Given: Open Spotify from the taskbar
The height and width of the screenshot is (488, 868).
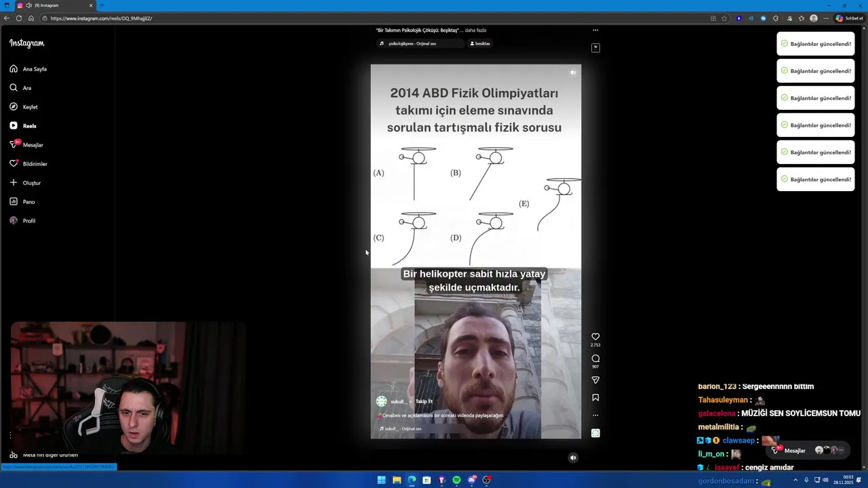Looking at the screenshot, I should [x=456, y=480].
